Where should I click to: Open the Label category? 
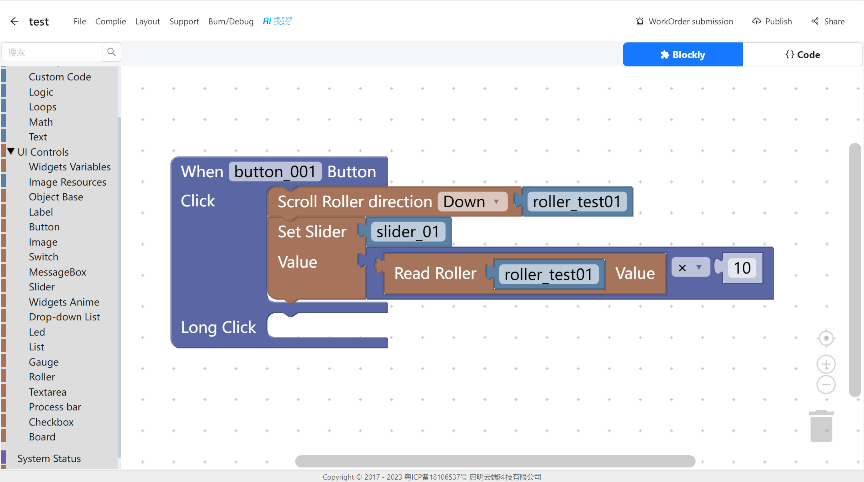41,212
